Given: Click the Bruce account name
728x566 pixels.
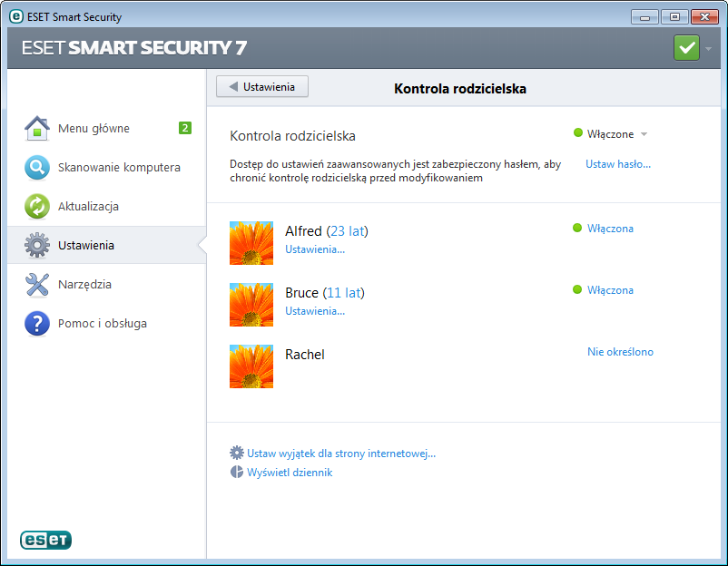Looking at the screenshot, I should pos(301,293).
